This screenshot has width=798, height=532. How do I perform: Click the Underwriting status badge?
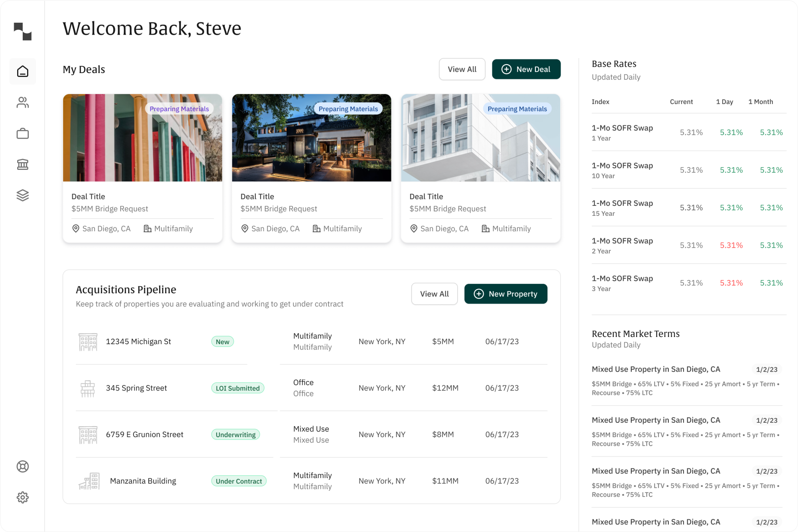pyautogui.click(x=235, y=435)
